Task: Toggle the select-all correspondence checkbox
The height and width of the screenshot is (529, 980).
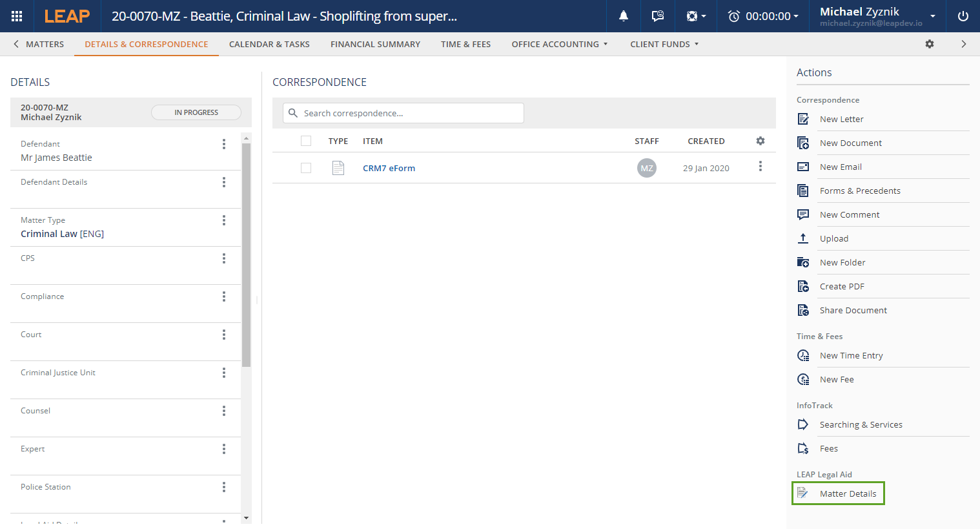Action: (306, 141)
